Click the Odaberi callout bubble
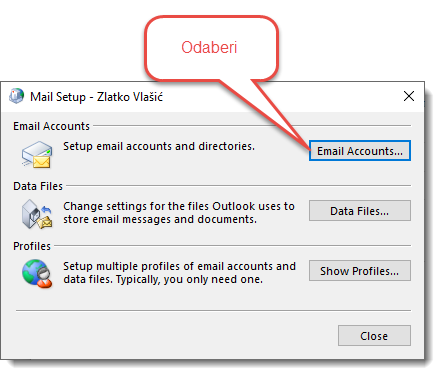Screen dimensions: 440x375 point(211,48)
